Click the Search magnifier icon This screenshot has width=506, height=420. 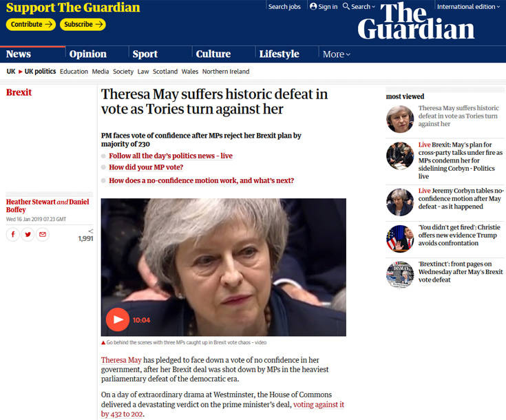pos(346,6)
